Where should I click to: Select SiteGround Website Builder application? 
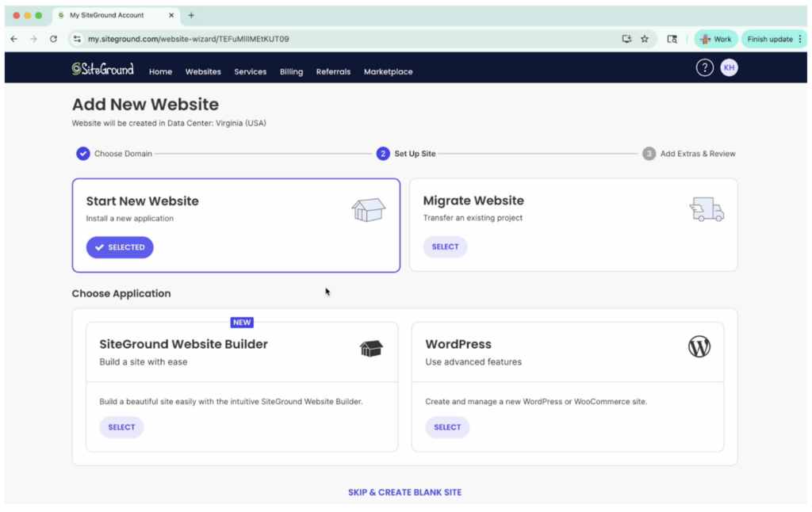(121, 427)
